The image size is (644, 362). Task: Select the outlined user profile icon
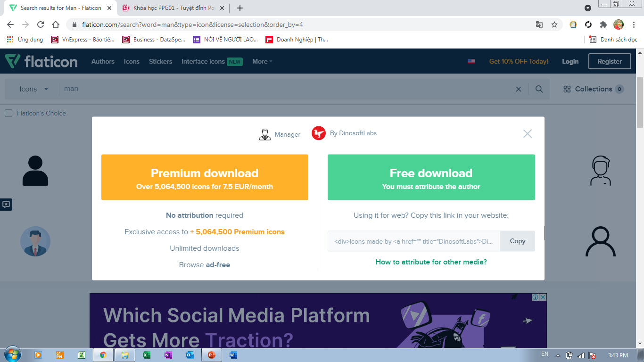click(x=601, y=241)
